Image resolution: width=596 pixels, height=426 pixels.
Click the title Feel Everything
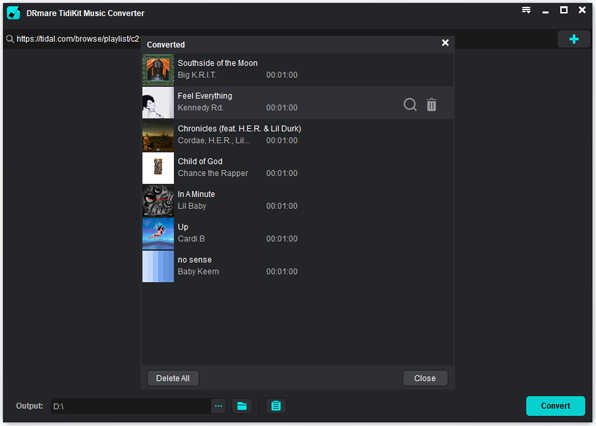[x=204, y=96]
